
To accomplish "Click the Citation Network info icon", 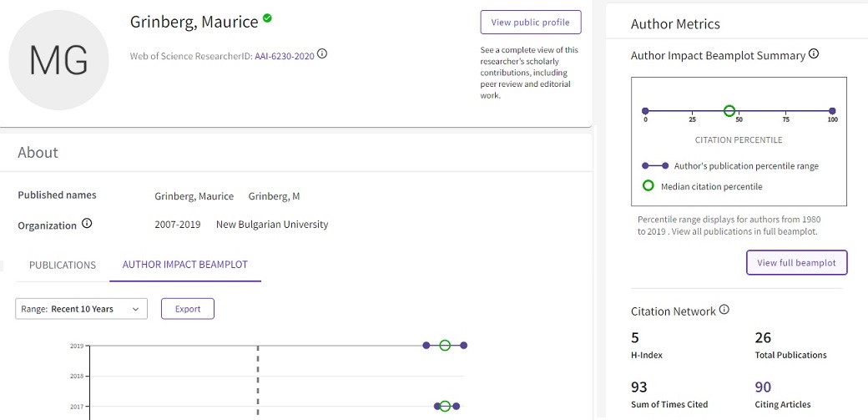I will [724, 310].
